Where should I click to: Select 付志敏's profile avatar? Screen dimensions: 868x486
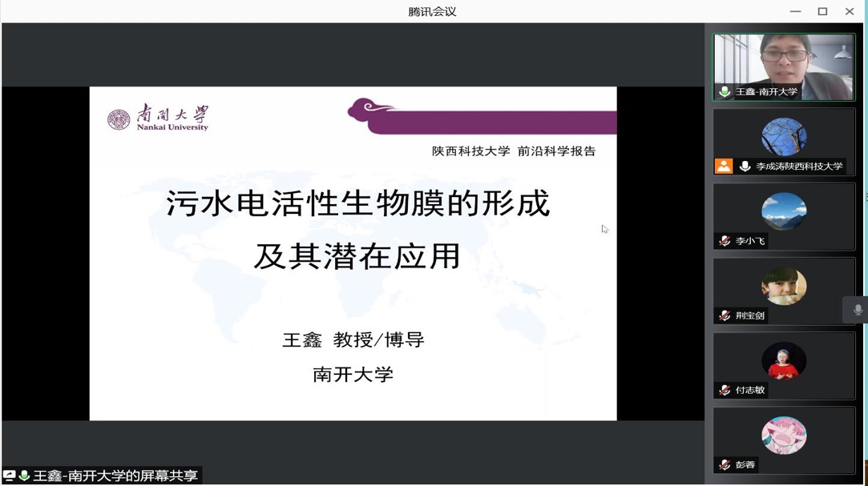point(784,360)
